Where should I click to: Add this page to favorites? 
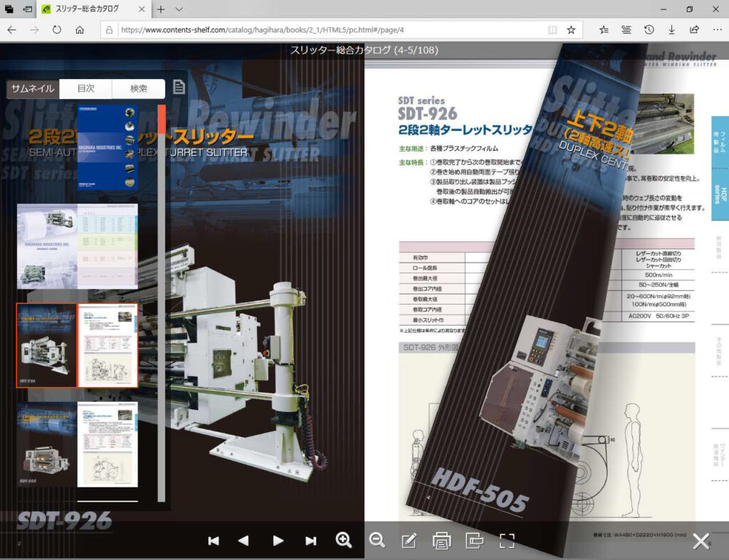click(572, 30)
